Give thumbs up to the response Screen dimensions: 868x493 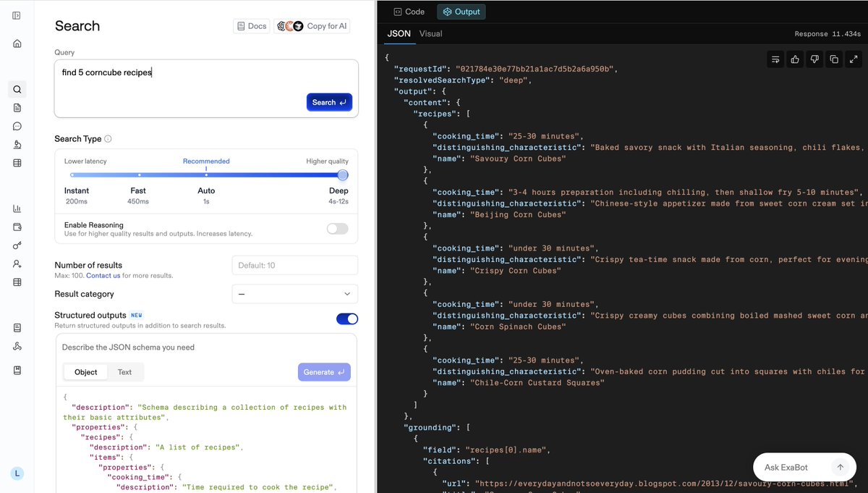pyautogui.click(x=795, y=59)
